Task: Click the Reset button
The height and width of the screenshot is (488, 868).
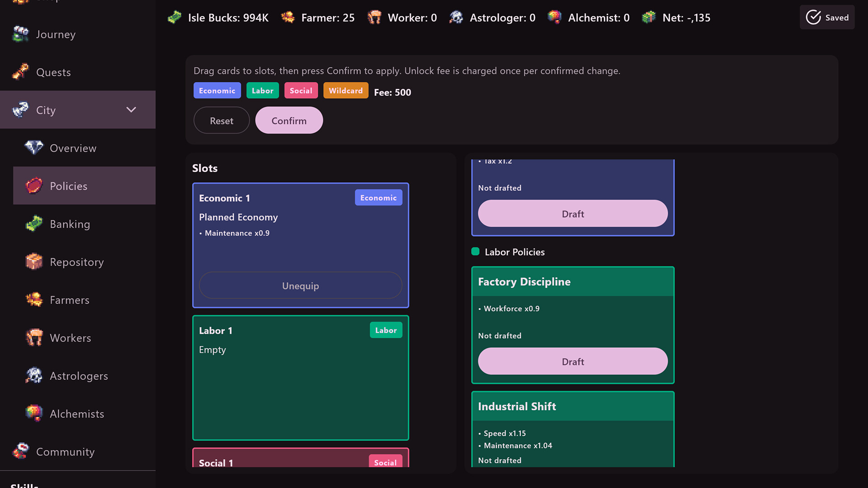Action: 222,121
